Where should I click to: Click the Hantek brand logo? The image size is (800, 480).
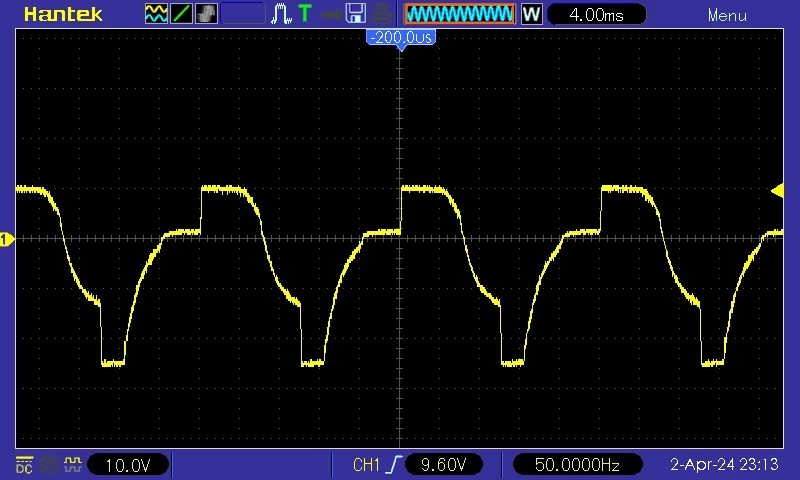click(63, 14)
